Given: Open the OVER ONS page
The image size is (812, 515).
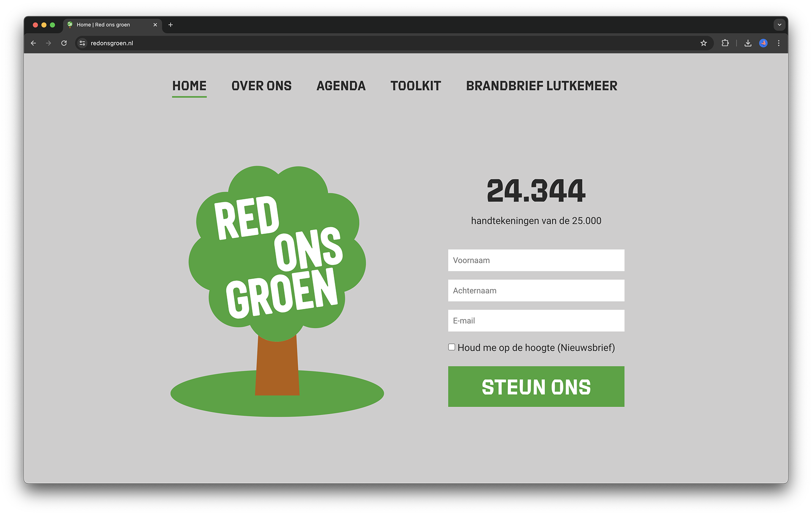Looking at the screenshot, I should pos(261,86).
